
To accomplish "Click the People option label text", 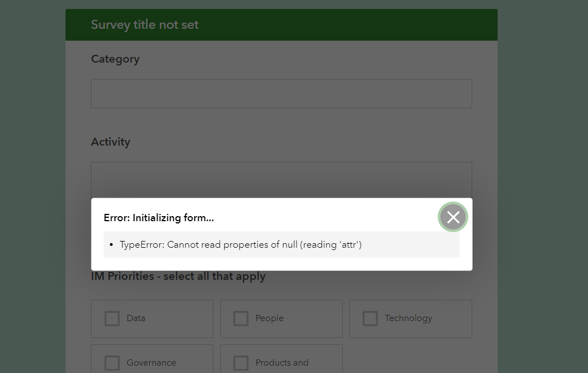I will coord(269,318).
